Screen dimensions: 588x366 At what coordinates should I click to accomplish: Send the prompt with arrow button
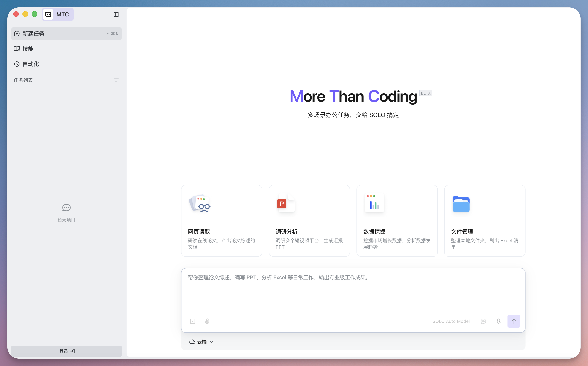[514, 321]
